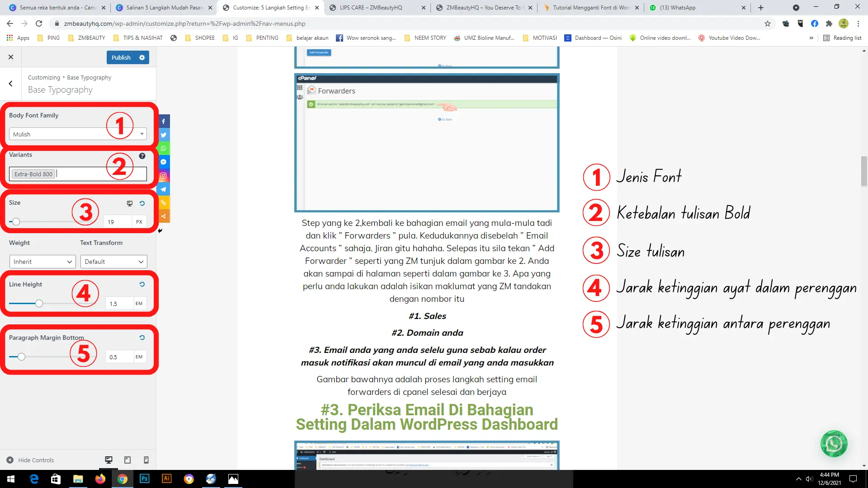The width and height of the screenshot is (868, 488).
Task: Click Paragraph Margin Bottom field 0.5
Action: pos(119,357)
